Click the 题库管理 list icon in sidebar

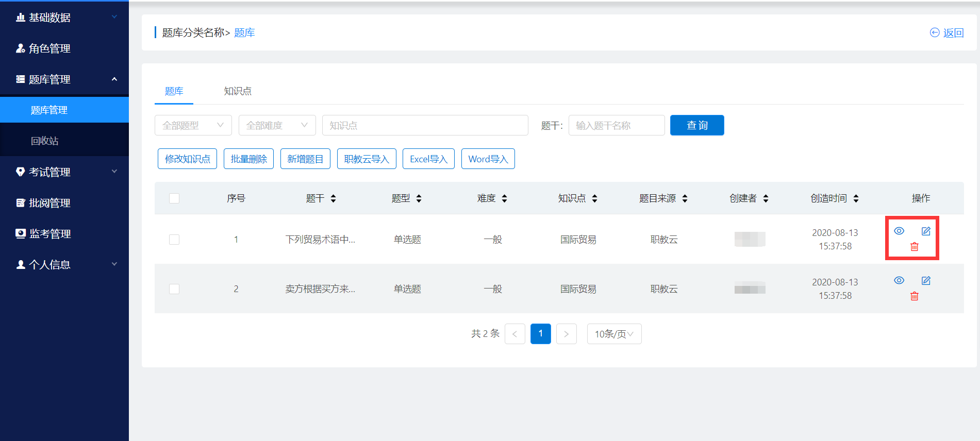21,79
